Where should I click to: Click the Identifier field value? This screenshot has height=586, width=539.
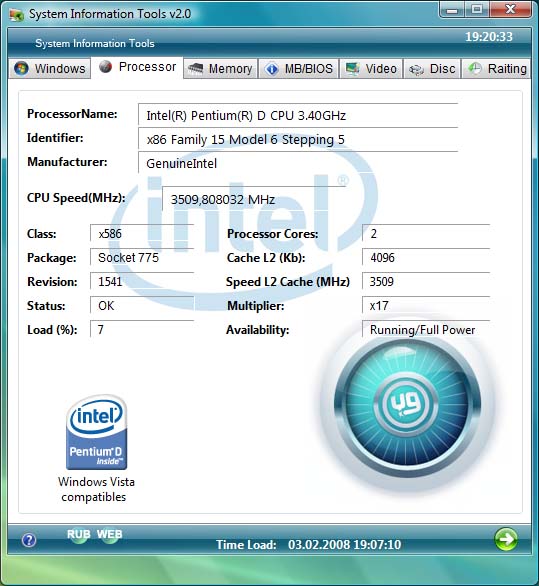298,139
